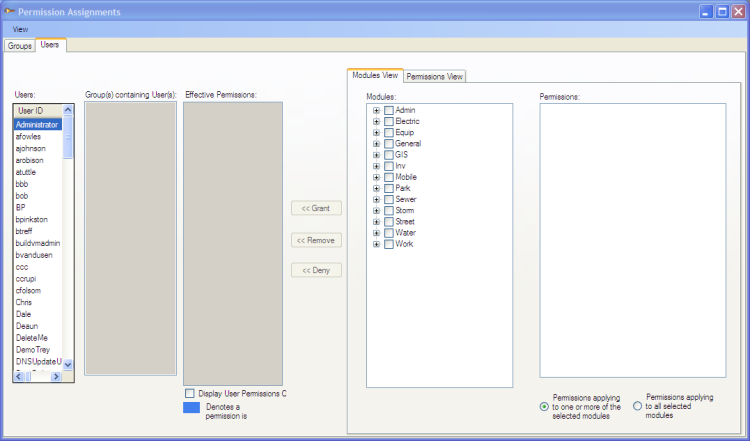Check the Mobile module checkbox
The height and width of the screenshot is (441, 750).
(389, 177)
